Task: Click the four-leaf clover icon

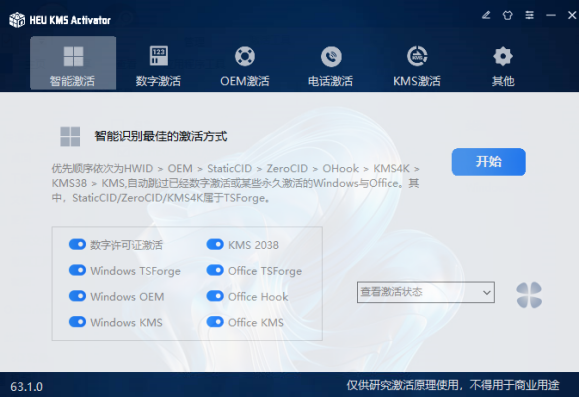Action: 529,295
